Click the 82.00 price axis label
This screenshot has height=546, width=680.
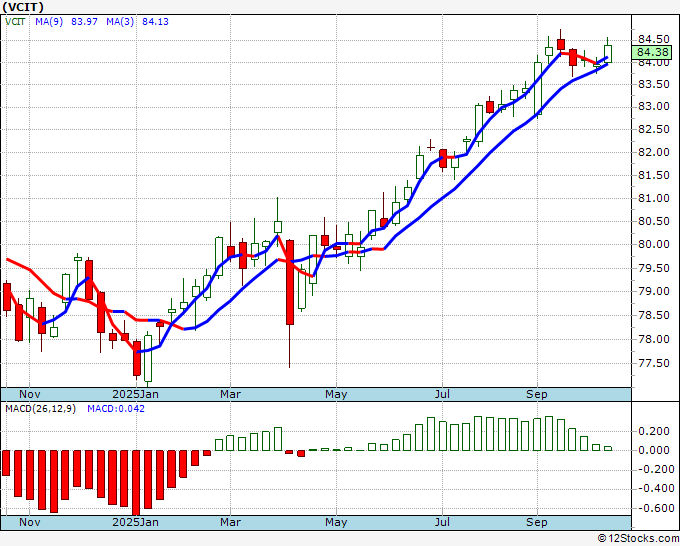point(653,152)
